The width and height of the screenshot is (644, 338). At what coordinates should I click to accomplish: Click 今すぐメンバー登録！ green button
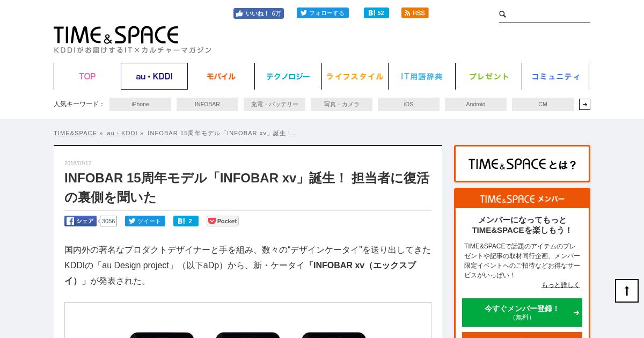522,312
